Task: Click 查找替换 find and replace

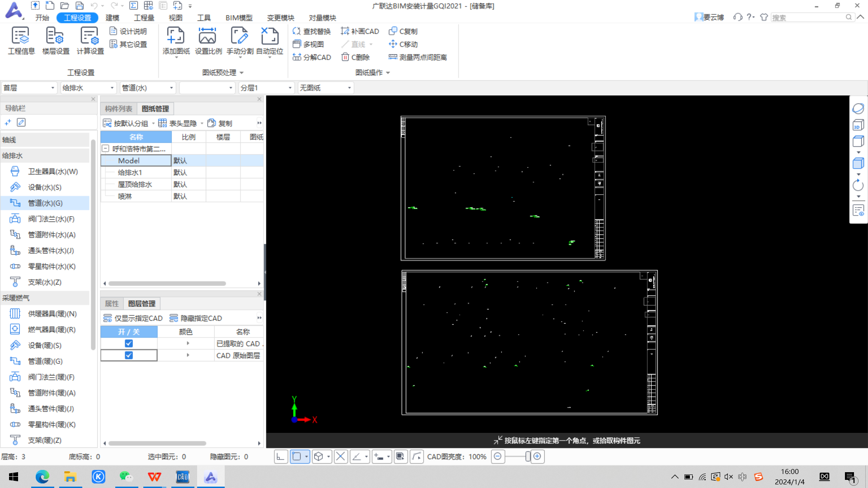Action: click(x=312, y=31)
